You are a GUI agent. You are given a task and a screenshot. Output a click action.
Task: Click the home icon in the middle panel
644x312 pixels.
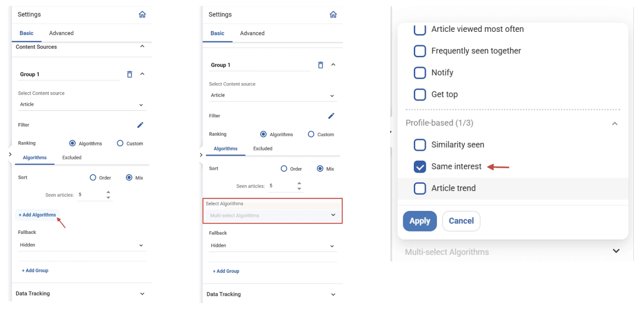[333, 14]
